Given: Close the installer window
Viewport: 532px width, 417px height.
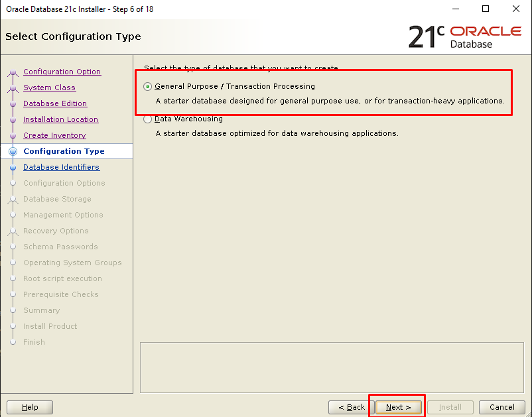Looking at the screenshot, I should click(515, 9).
